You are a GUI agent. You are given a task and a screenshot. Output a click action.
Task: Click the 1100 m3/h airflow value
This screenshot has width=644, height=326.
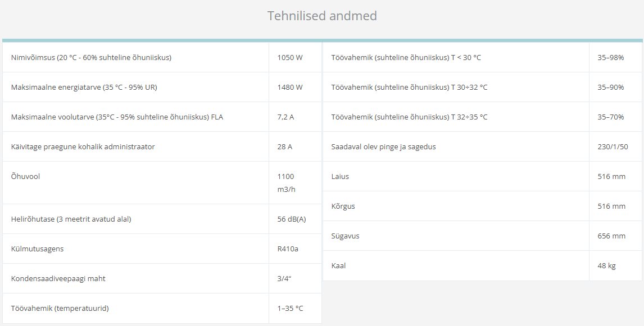(287, 183)
